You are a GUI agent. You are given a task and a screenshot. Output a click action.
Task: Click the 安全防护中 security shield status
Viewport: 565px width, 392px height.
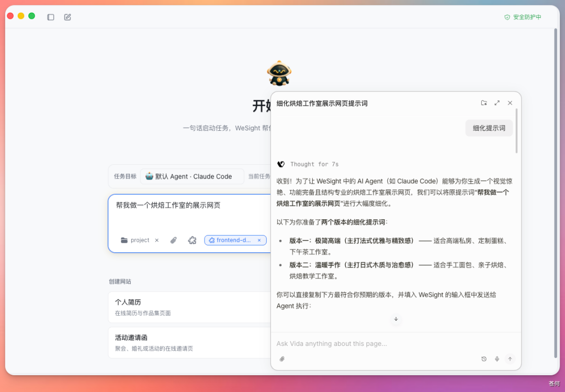pyautogui.click(x=523, y=17)
